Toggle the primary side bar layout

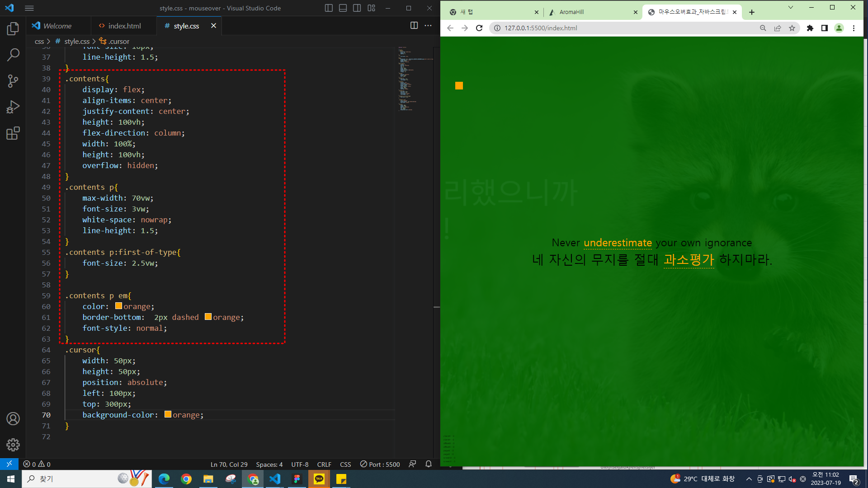[329, 8]
